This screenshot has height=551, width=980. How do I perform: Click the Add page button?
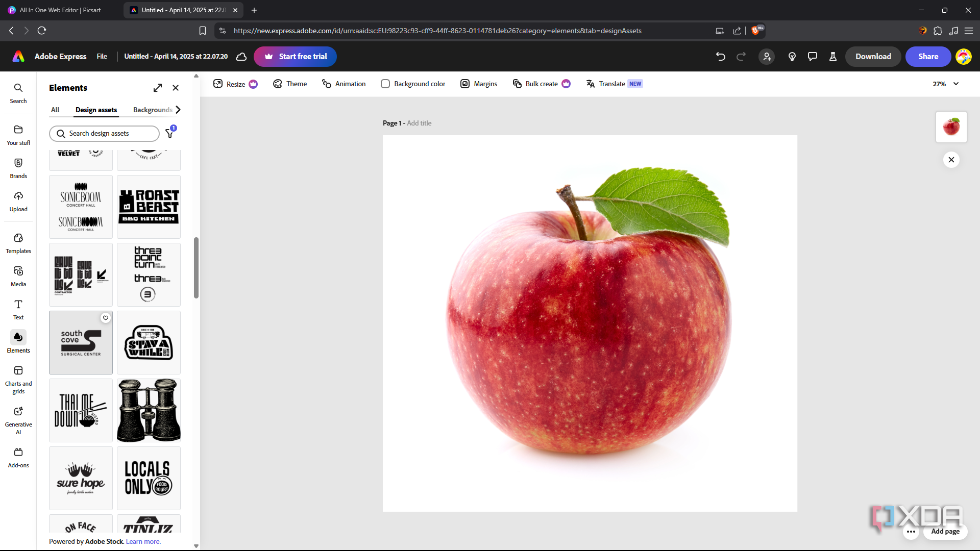tap(945, 531)
